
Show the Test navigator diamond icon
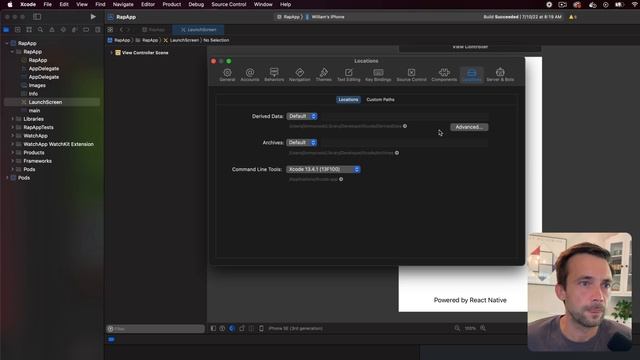tap(63, 30)
